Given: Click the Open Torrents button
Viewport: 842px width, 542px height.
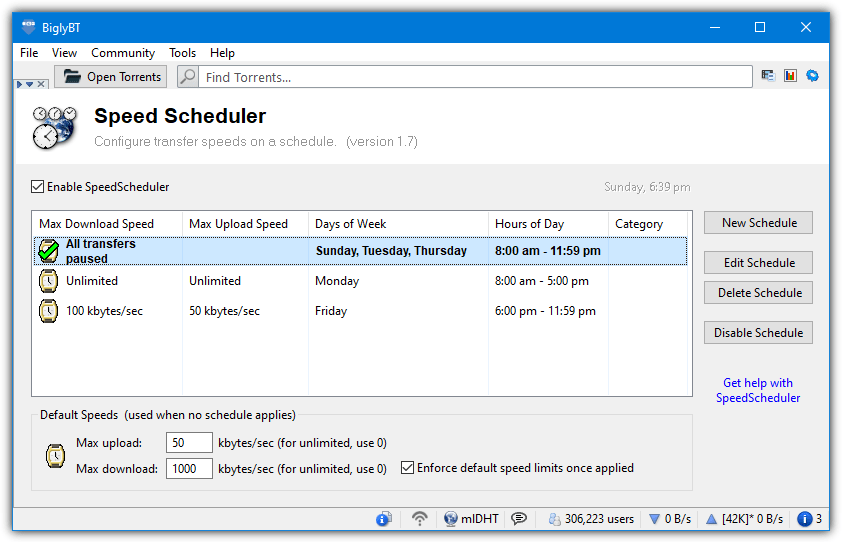Looking at the screenshot, I should (111, 77).
